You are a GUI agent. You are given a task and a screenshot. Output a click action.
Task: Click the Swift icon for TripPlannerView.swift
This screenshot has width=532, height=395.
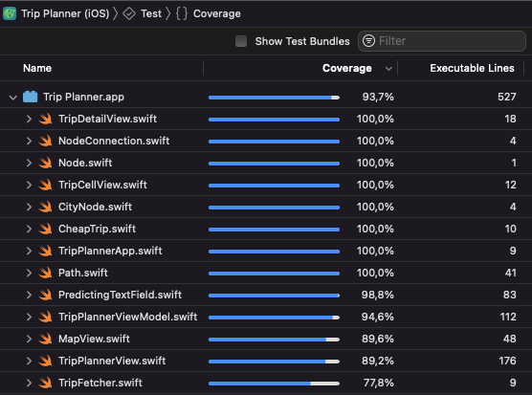click(45, 361)
